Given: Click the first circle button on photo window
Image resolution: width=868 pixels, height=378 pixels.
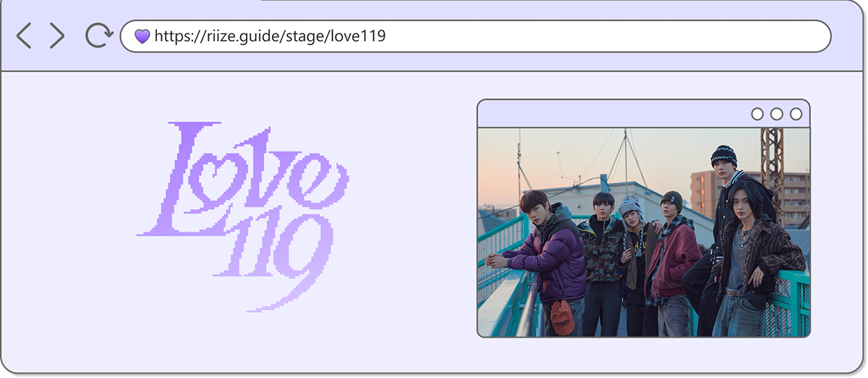Looking at the screenshot, I should [757, 114].
